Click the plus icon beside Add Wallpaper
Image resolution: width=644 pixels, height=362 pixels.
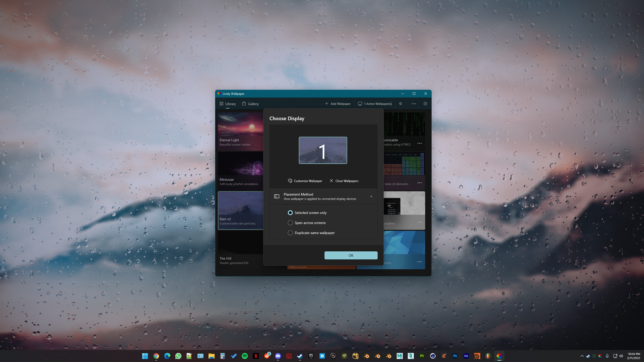326,104
